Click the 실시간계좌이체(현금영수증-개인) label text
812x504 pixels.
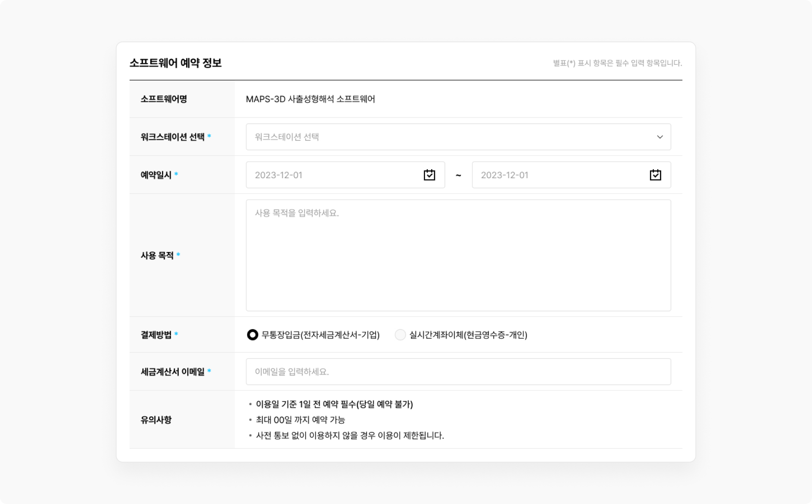[x=468, y=335]
